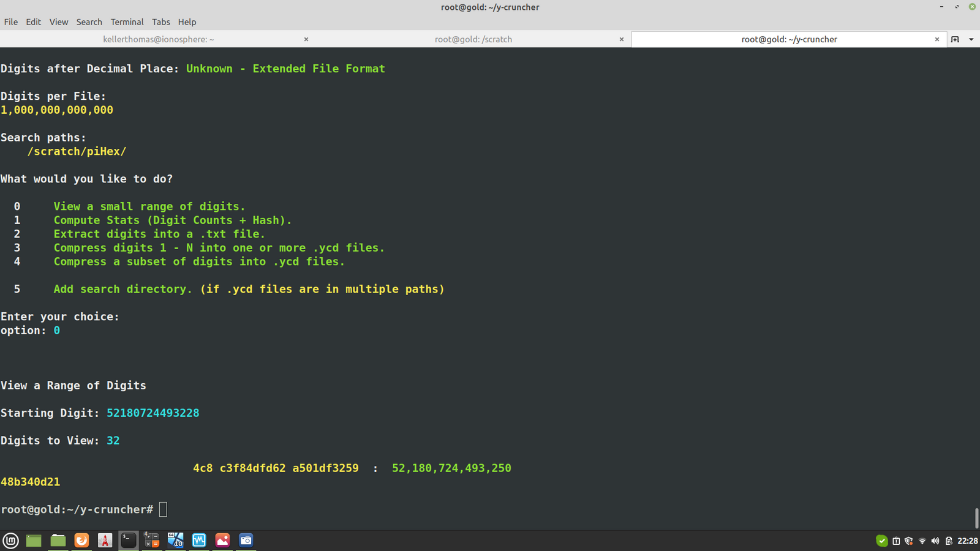
Task: Open the Linux Mint start menu
Action: 11,540
